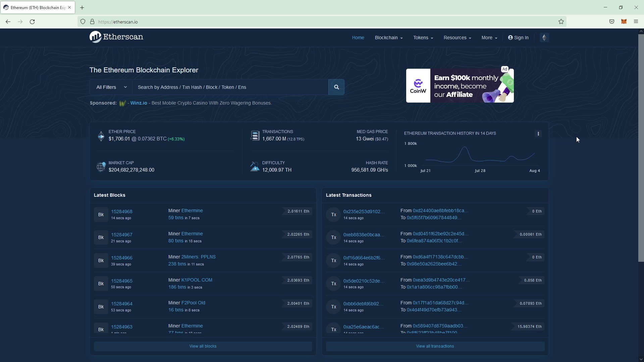Expand the Blockchain navigation dropdown
Screen dimensions: 644x362
[x=388, y=38]
